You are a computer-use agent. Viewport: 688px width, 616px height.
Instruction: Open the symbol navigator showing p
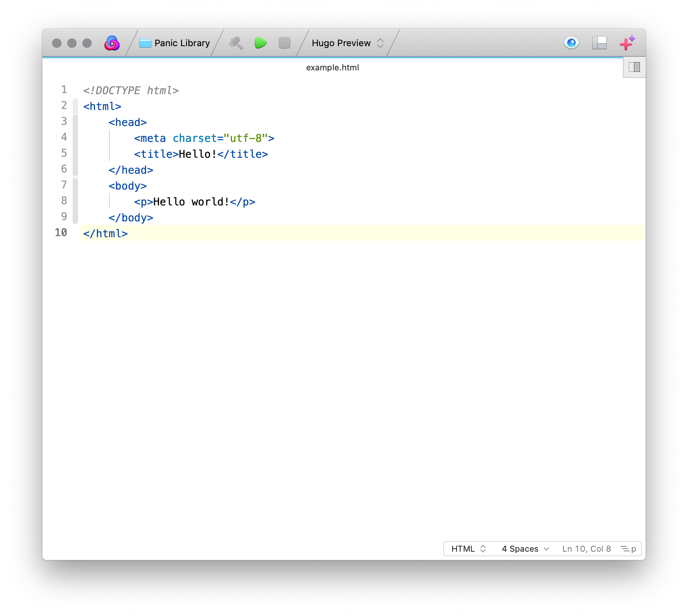pos(629,549)
